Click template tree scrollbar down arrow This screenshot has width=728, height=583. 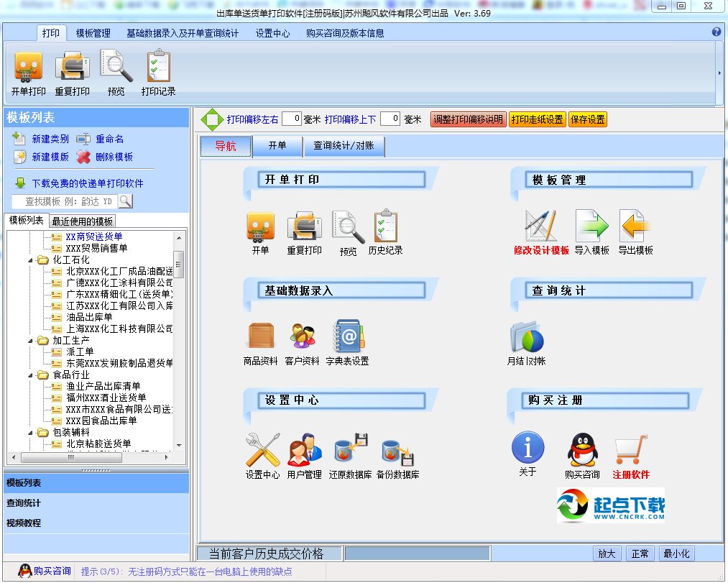click(x=179, y=446)
